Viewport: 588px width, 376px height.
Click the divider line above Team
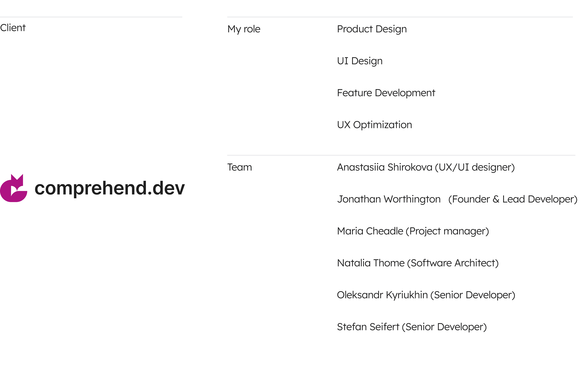coord(401,155)
